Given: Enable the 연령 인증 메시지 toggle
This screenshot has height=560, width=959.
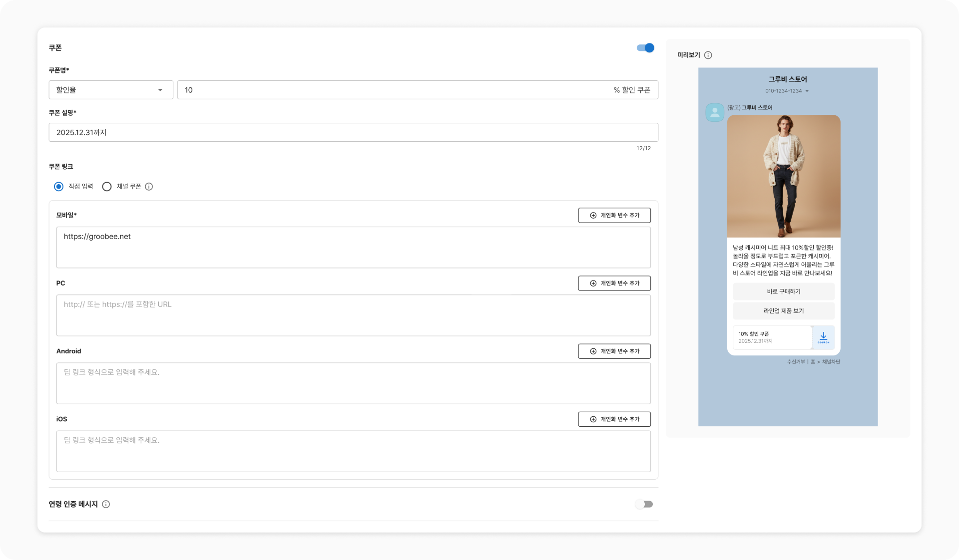Looking at the screenshot, I should coord(644,504).
